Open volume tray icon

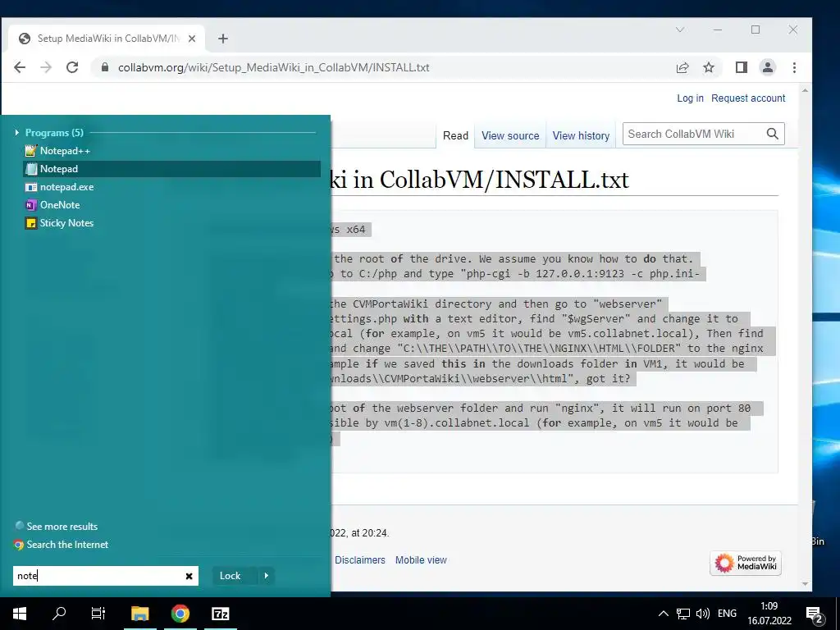702,614
